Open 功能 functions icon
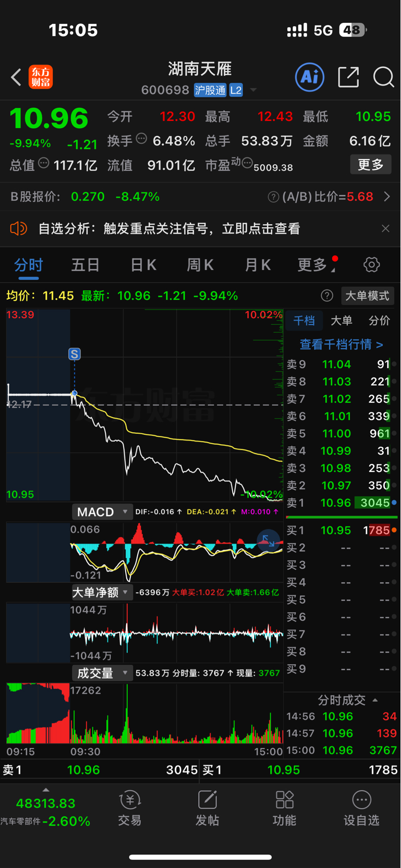This screenshot has width=401, height=868. (284, 808)
